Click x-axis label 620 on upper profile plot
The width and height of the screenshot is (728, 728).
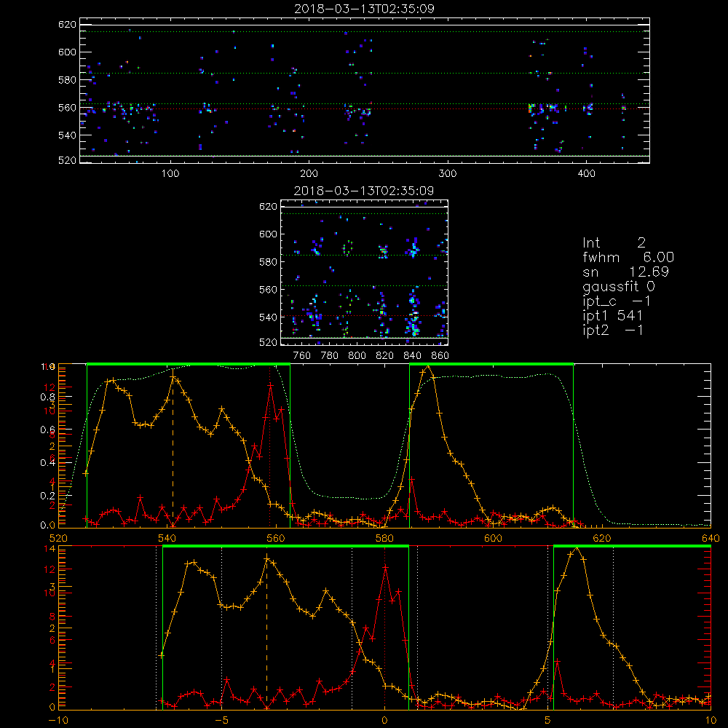(x=602, y=538)
